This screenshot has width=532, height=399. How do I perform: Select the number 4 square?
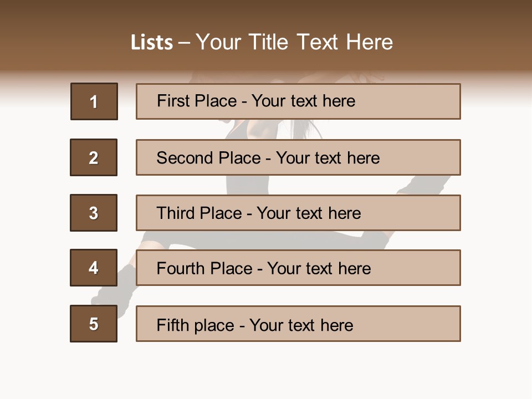coord(94,268)
